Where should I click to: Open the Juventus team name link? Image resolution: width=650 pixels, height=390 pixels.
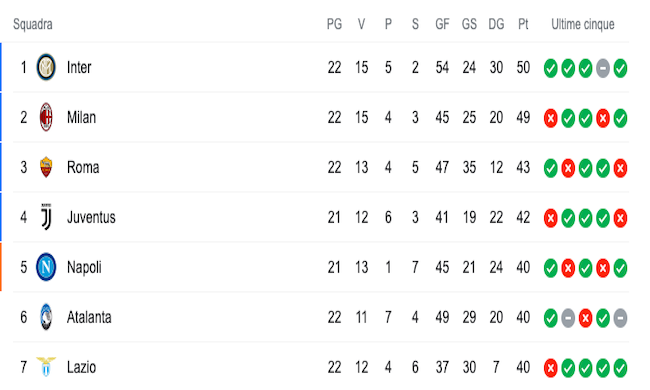coord(91,217)
